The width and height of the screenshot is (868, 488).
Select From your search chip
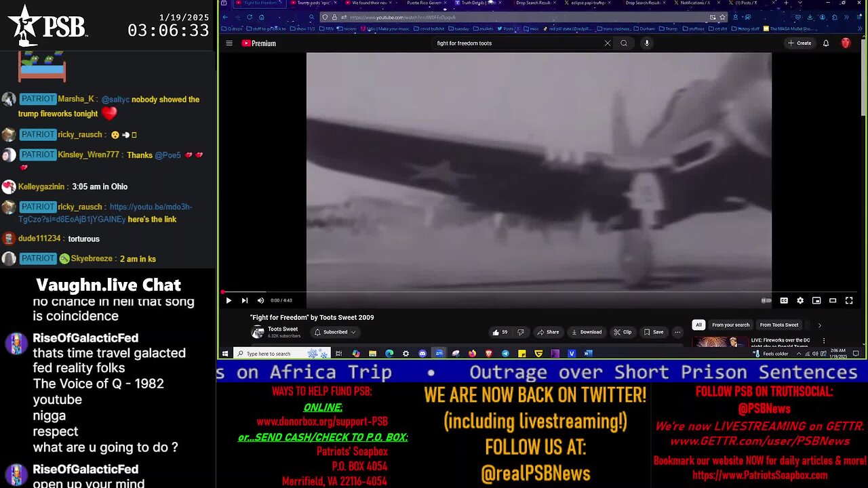[x=730, y=325]
